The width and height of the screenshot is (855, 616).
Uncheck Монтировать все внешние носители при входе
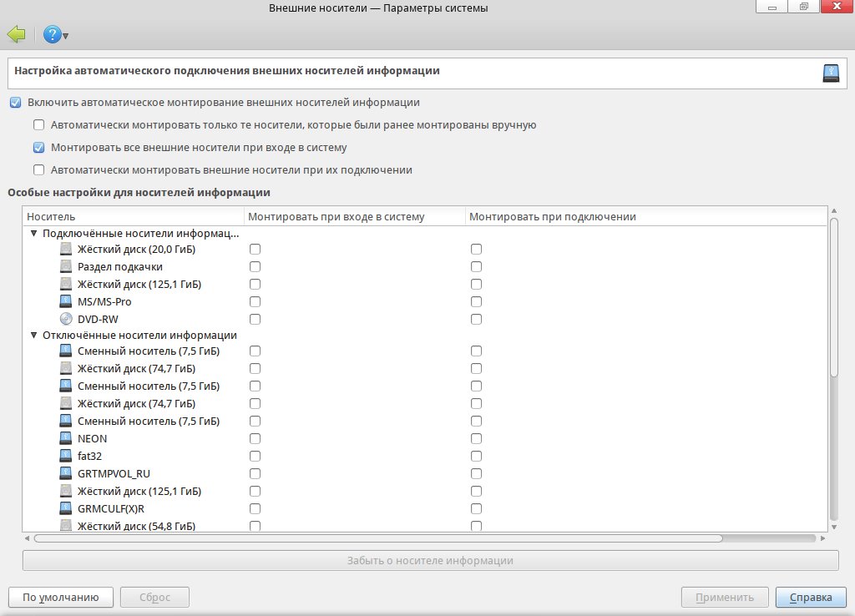[38, 147]
